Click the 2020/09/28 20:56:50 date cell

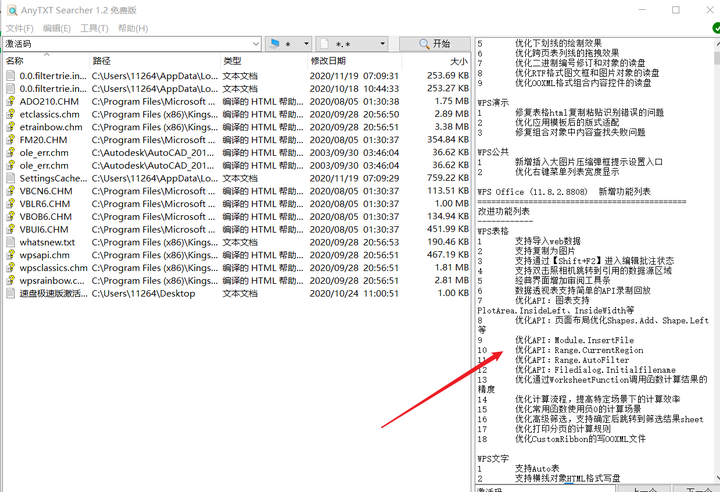pyautogui.click(x=354, y=114)
